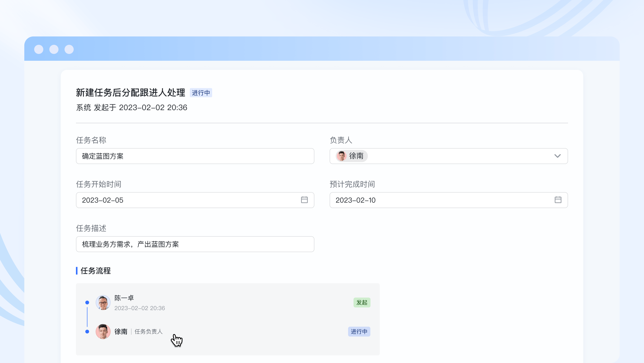Click the 进行中 tag on 徐南's row

click(359, 332)
